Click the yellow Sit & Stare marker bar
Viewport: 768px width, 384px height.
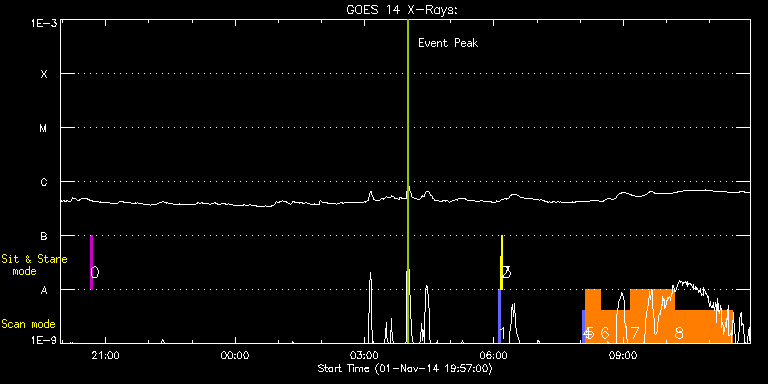point(502,263)
